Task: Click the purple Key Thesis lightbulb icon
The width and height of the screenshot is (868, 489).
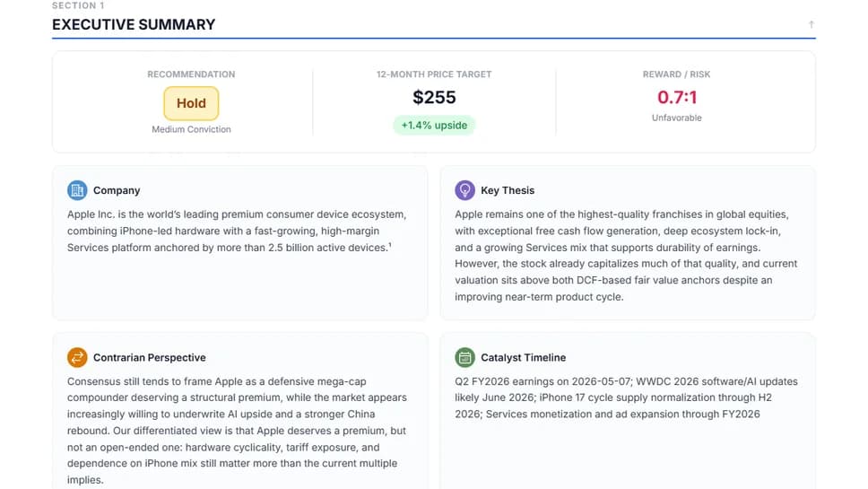Action: (464, 190)
